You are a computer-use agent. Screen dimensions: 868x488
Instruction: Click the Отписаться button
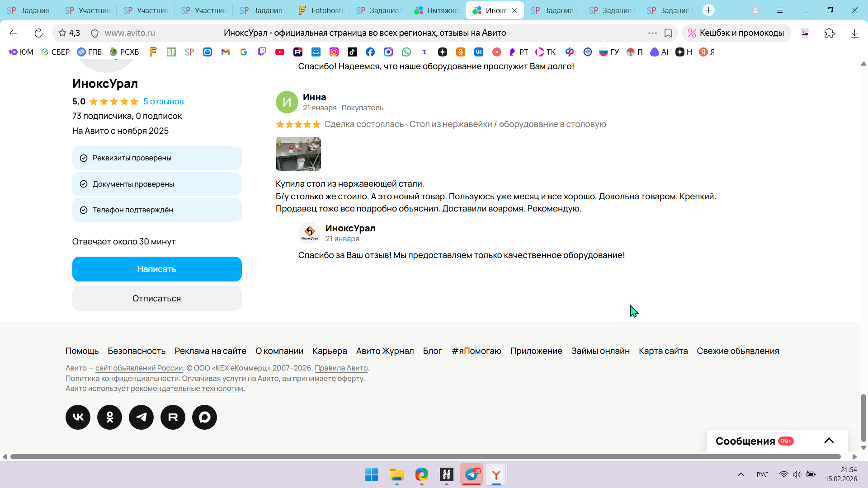click(157, 298)
